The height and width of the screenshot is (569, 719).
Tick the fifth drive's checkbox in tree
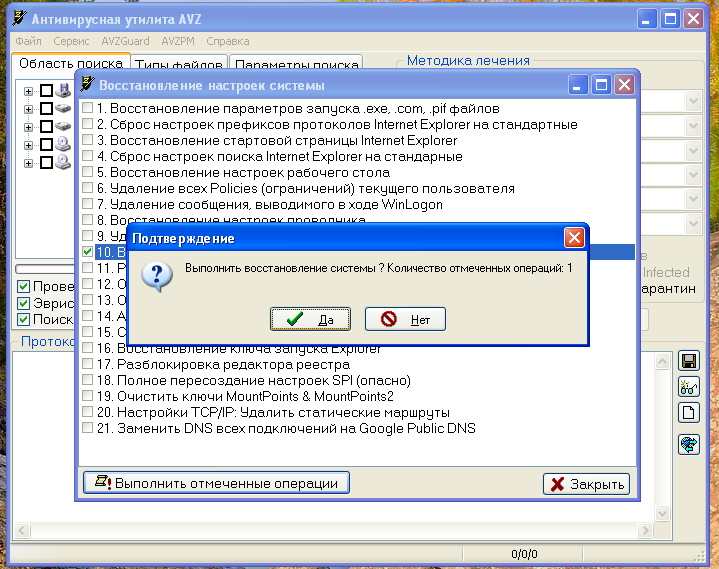(x=46, y=162)
